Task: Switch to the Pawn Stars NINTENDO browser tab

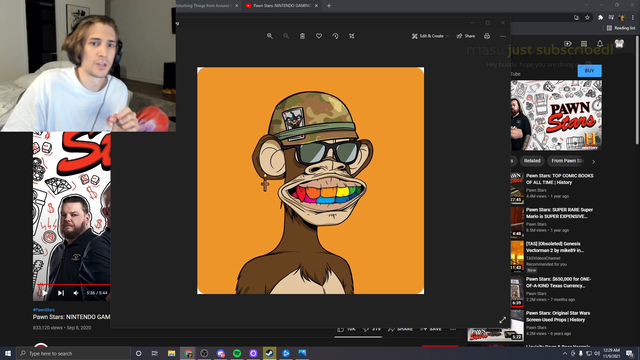Action: pyautogui.click(x=281, y=6)
